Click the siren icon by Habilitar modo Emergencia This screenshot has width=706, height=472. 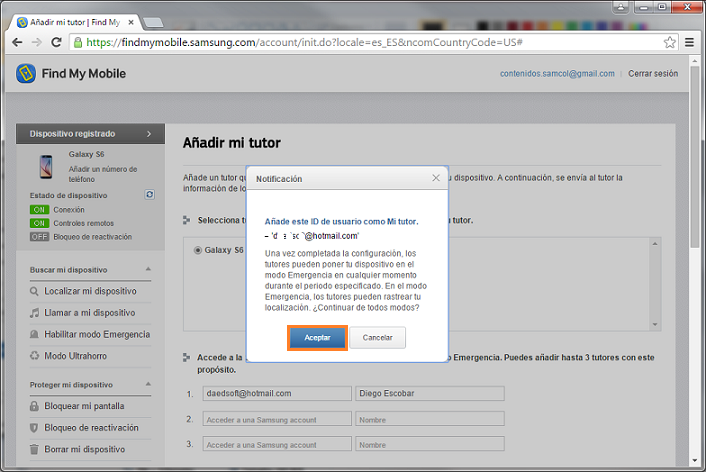click(x=34, y=334)
